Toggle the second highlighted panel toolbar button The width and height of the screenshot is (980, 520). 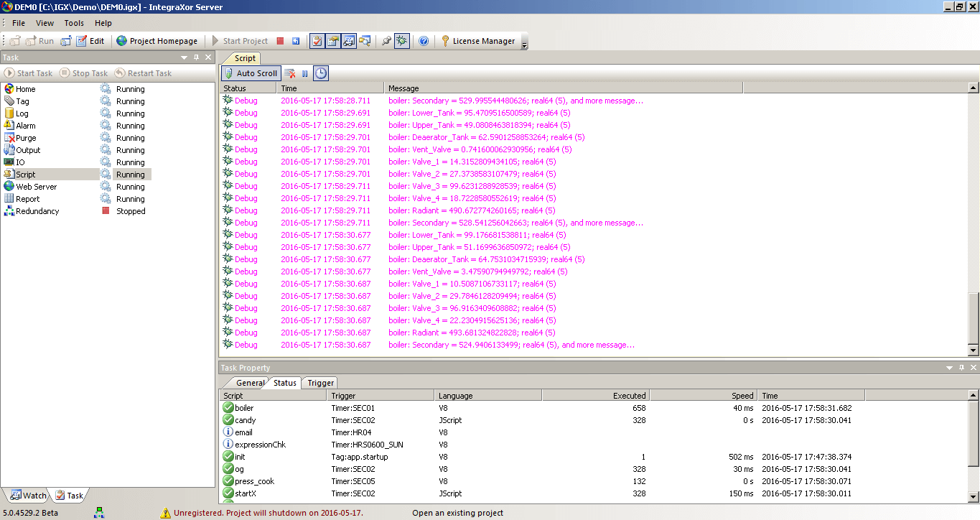(x=332, y=41)
